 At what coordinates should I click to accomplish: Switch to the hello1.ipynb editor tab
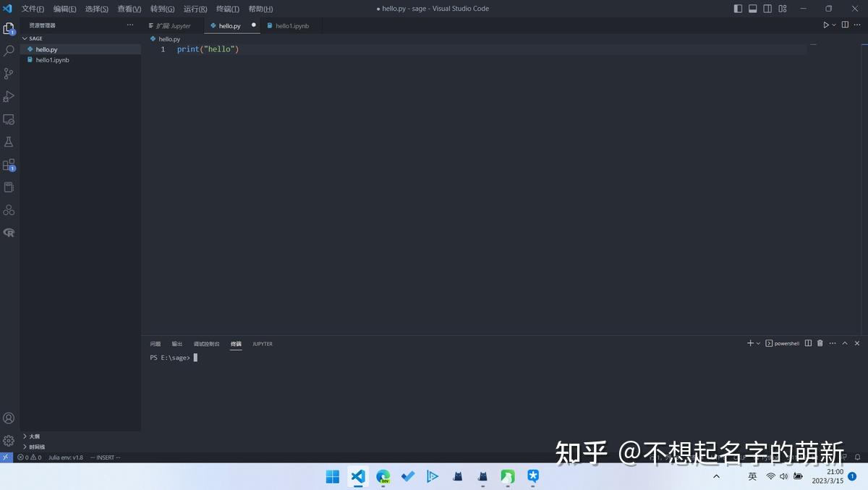coord(289,25)
